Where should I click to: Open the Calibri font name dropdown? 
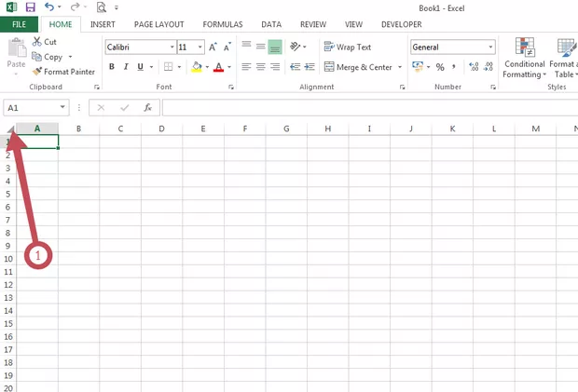pyautogui.click(x=172, y=47)
